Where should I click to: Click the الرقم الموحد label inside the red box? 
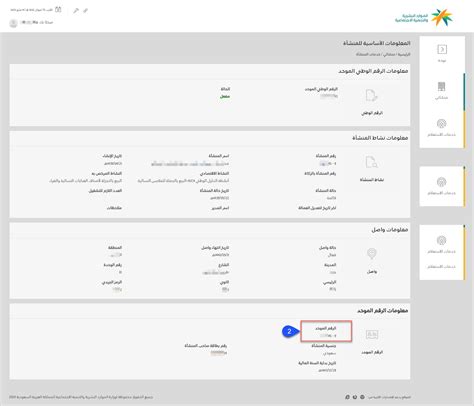[326, 328]
